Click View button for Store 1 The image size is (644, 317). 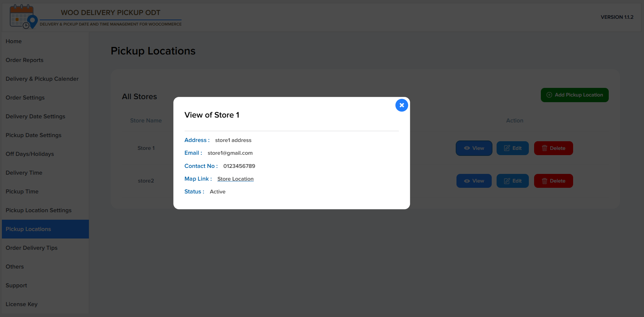click(474, 148)
